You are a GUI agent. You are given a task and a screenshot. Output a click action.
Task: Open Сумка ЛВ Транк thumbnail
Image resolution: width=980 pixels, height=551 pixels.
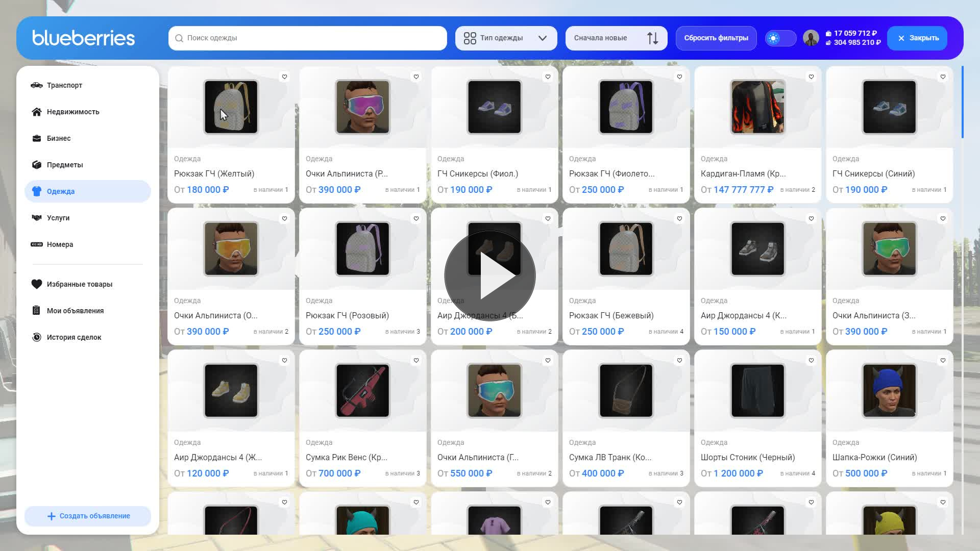[x=626, y=391]
